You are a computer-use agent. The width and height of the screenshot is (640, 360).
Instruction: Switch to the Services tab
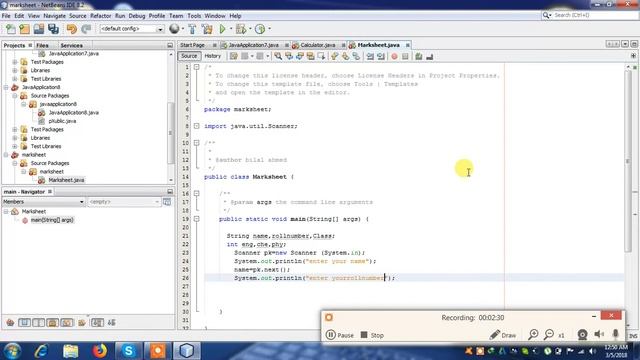coord(71,45)
